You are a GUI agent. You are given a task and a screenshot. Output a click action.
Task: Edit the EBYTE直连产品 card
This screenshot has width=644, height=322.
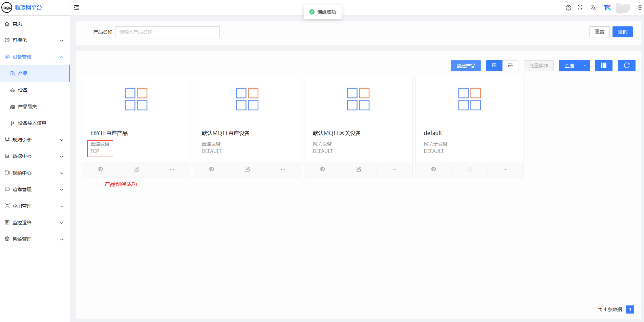[x=136, y=169]
